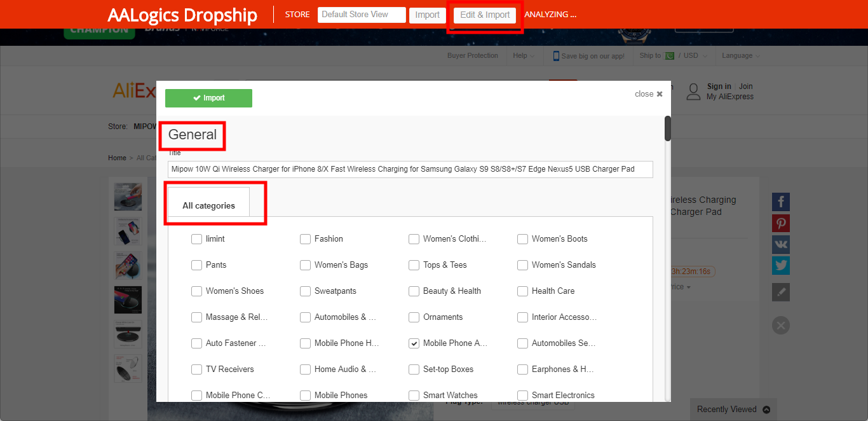The height and width of the screenshot is (421, 868).
Task: Check the Women's Shoes category
Action: (196, 291)
